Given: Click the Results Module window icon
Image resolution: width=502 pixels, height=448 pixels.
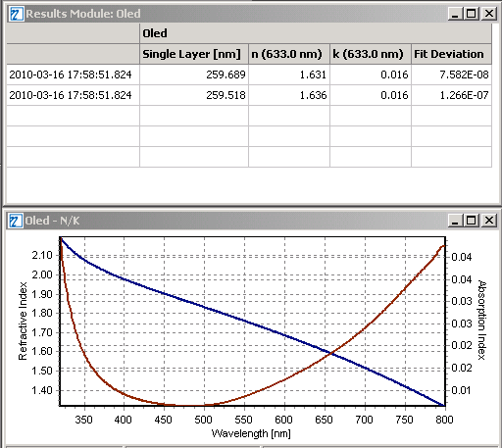Looking at the screenshot, I should pos(16,14).
